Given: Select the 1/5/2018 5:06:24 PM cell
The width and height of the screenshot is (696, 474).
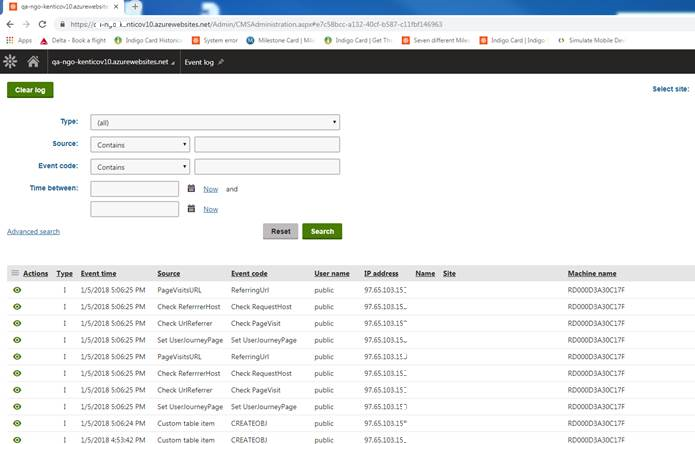Looking at the screenshot, I should 113,423.
